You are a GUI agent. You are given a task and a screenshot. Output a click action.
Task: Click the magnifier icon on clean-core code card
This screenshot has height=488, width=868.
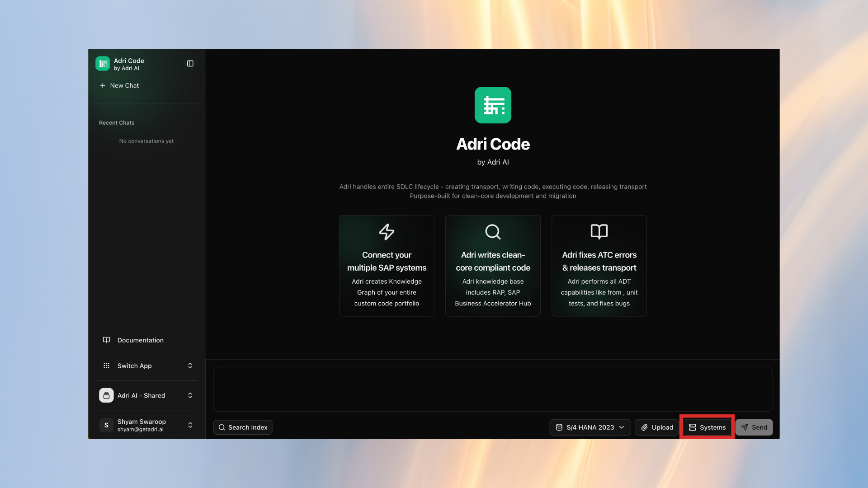[493, 232]
